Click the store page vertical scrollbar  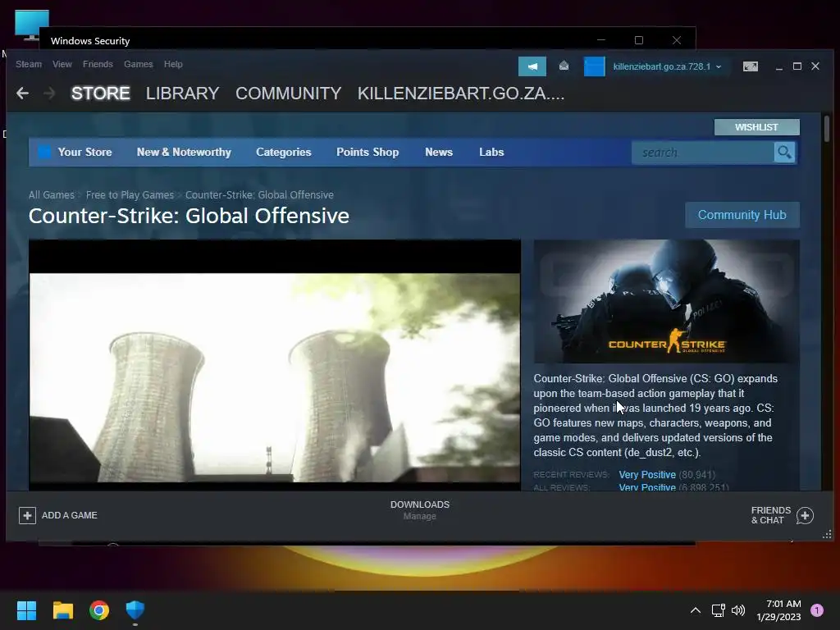(827, 129)
